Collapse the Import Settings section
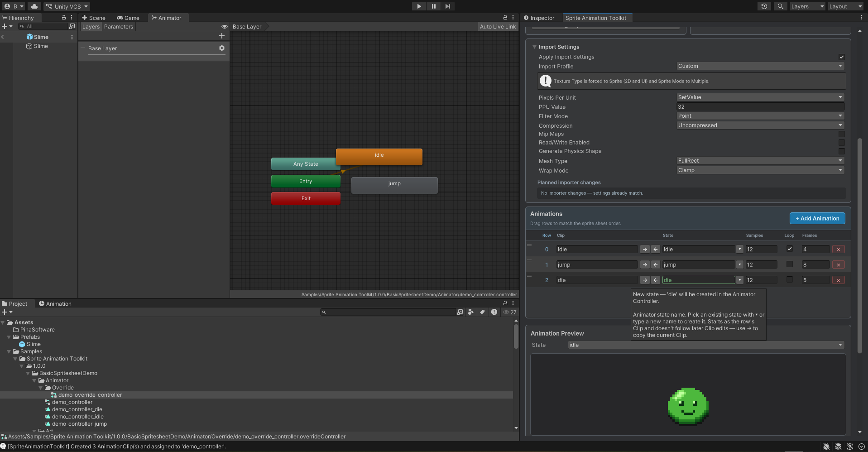This screenshot has height=452, width=868. pos(534,47)
